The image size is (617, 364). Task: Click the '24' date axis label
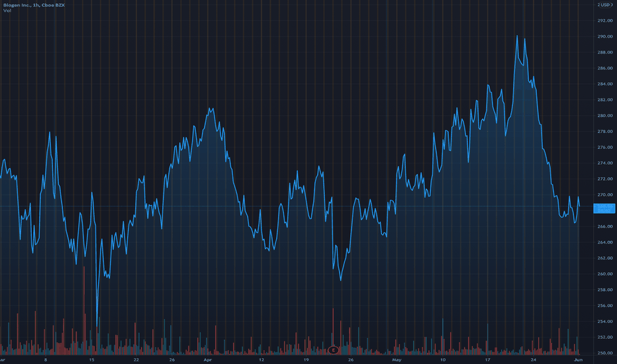[x=533, y=359]
